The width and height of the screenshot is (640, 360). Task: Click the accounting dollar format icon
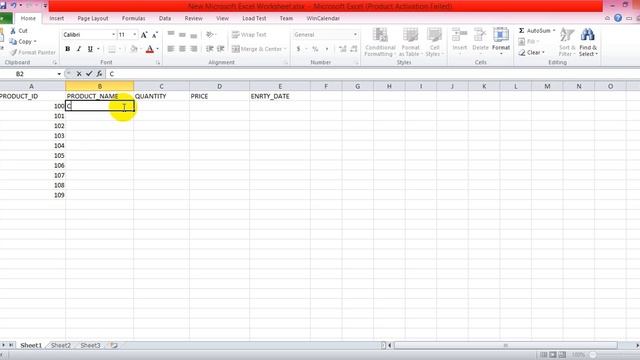click(298, 49)
